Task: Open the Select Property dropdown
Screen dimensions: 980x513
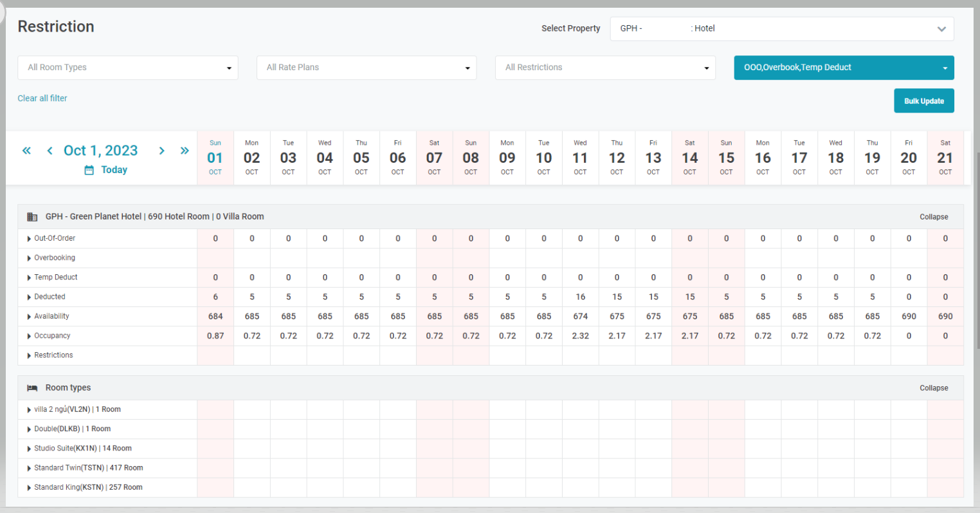Action: click(781, 29)
